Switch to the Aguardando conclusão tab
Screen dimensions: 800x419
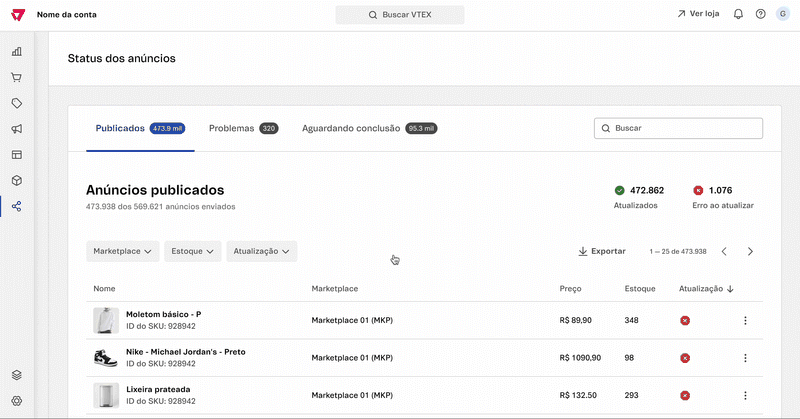(369, 128)
